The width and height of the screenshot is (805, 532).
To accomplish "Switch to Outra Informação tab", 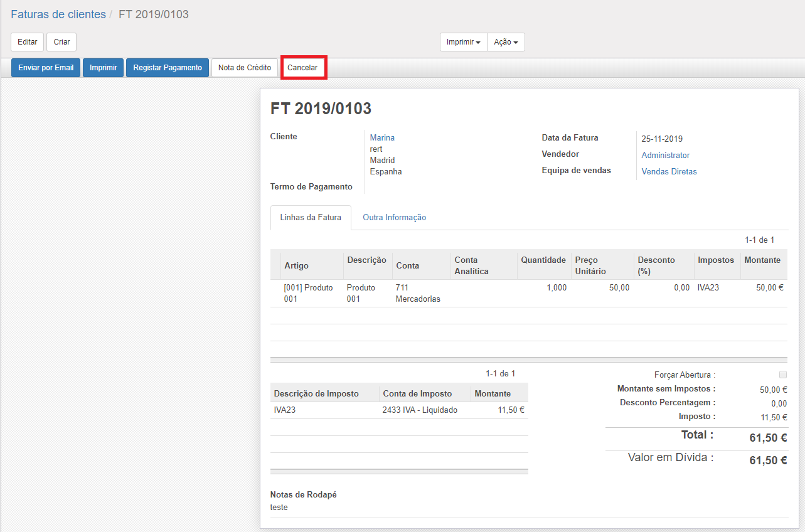I will 394,218.
